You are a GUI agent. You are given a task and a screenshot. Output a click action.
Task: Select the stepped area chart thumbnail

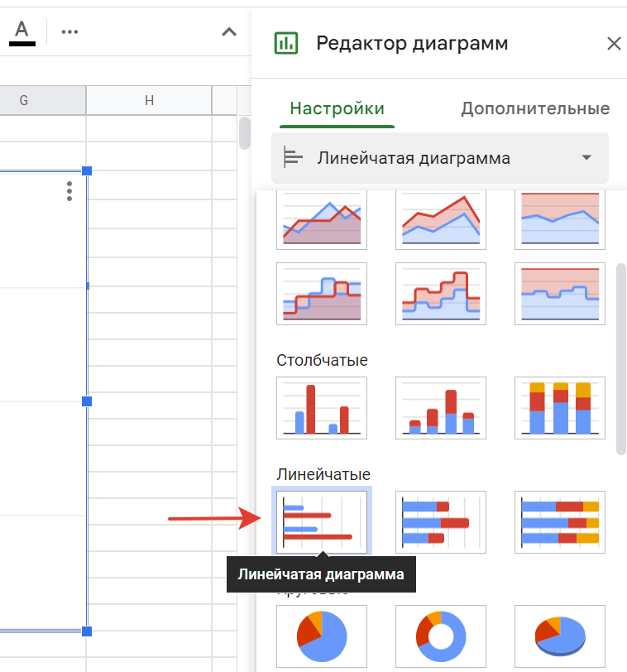click(321, 295)
